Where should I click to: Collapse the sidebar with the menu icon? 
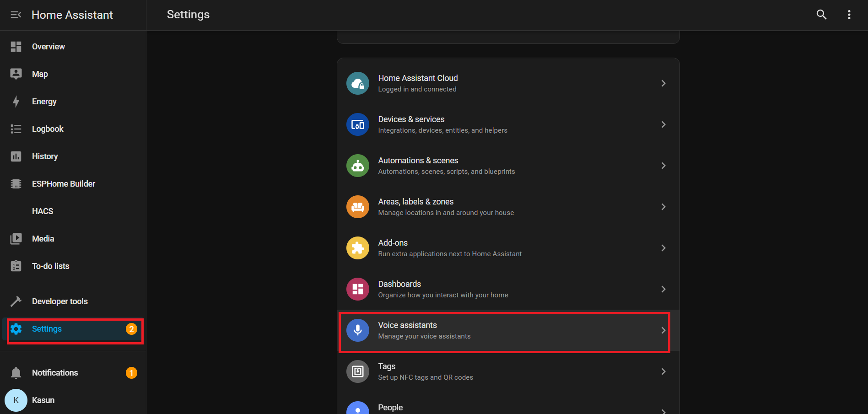pos(16,15)
